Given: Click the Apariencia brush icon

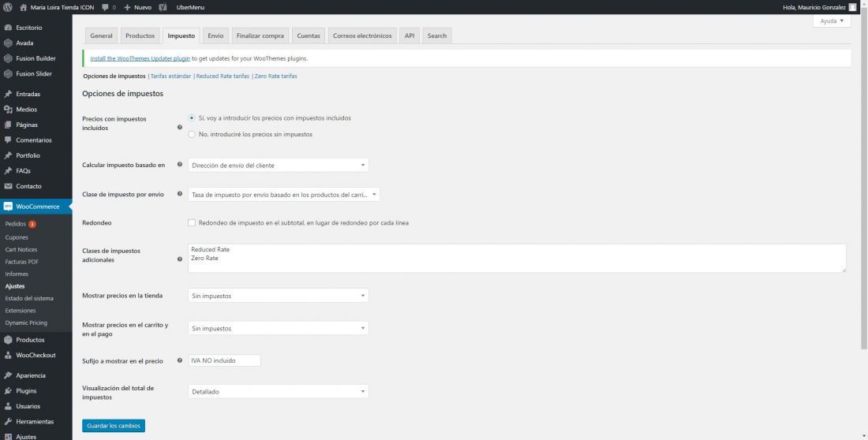Looking at the screenshot, I should coord(8,375).
